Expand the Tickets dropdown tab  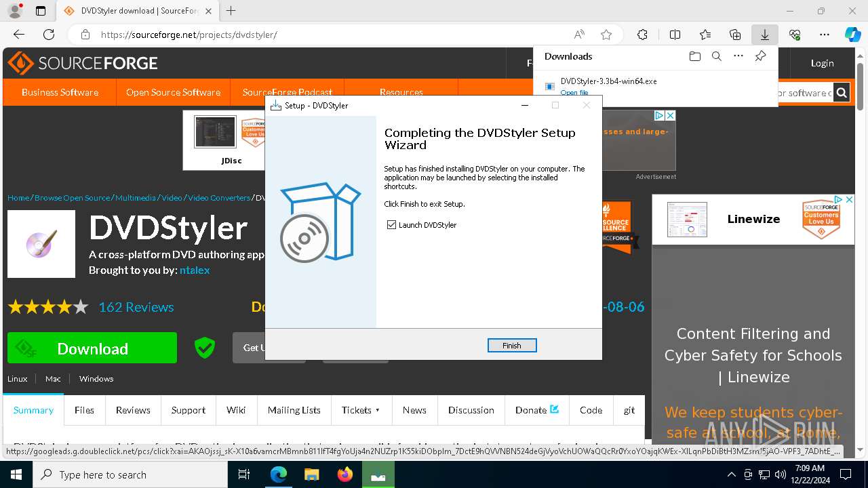(361, 409)
